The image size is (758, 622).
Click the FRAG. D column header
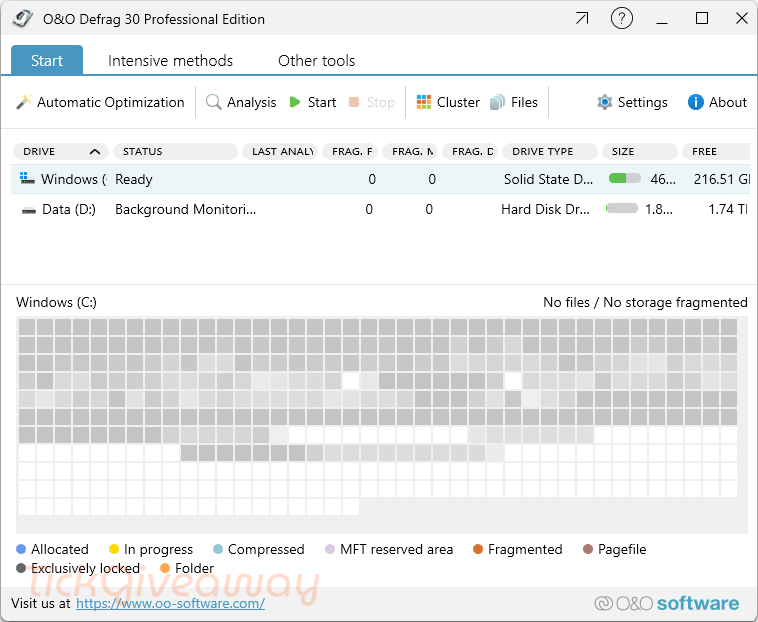[x=472, y=151]
